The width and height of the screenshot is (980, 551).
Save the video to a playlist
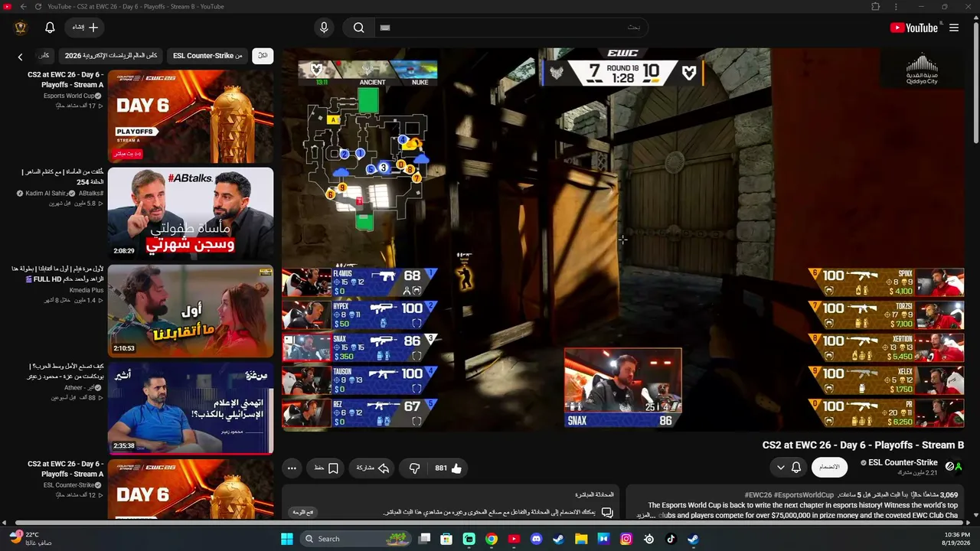coord(326,468)
